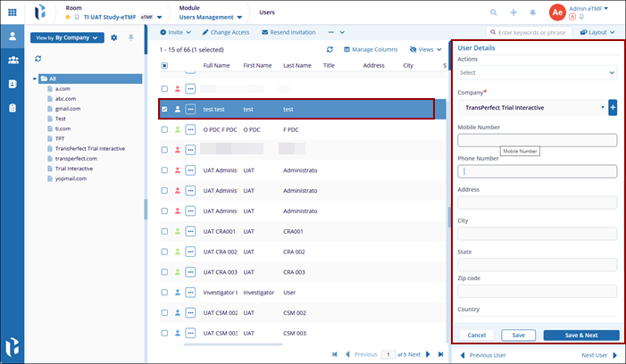Click into the Mobile Number field
Viewport: 626px width, 364px height.
click(538, 140)
